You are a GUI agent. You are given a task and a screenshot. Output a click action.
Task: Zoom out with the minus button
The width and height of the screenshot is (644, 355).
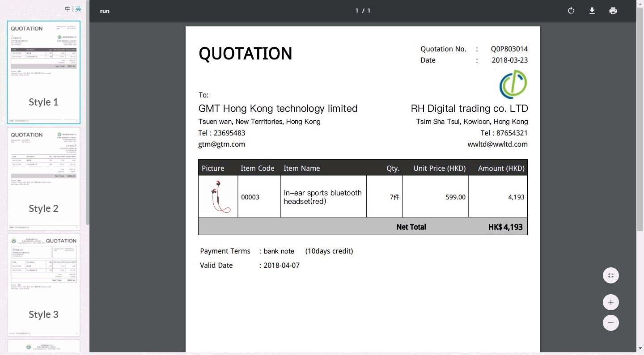pyautogui.click(x=611, y=323)
